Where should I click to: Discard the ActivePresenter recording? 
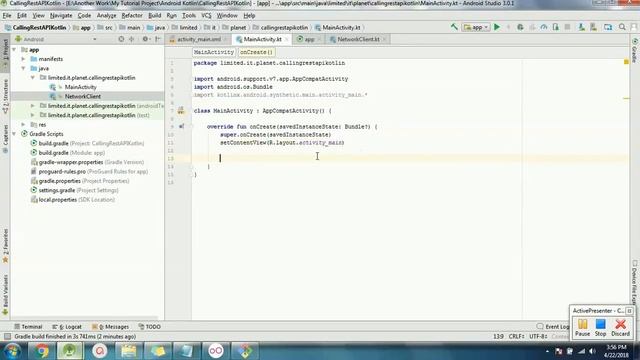pos(620,327)
